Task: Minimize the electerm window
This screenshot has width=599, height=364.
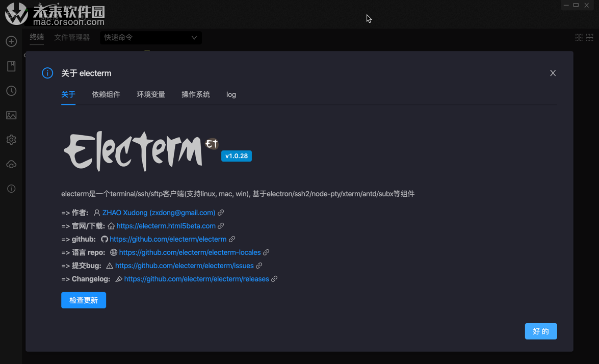Action: 566,5
